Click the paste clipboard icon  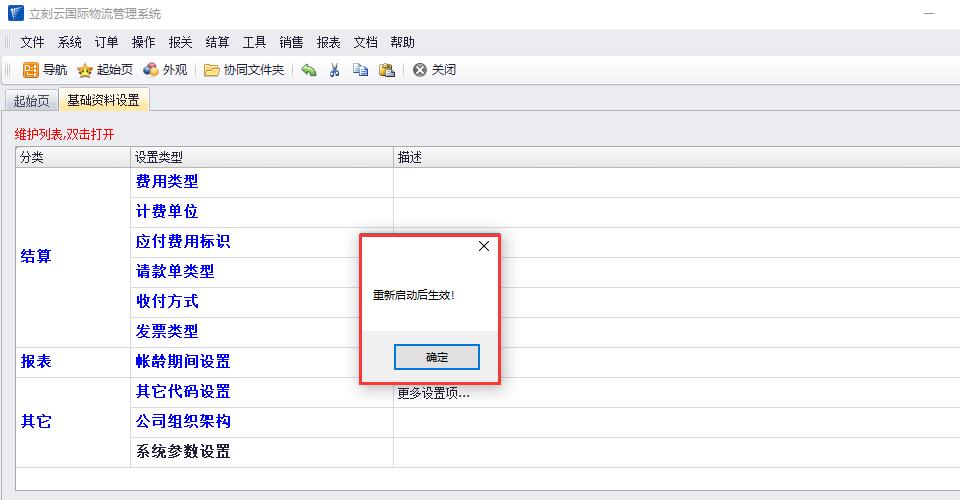point(386,70)
